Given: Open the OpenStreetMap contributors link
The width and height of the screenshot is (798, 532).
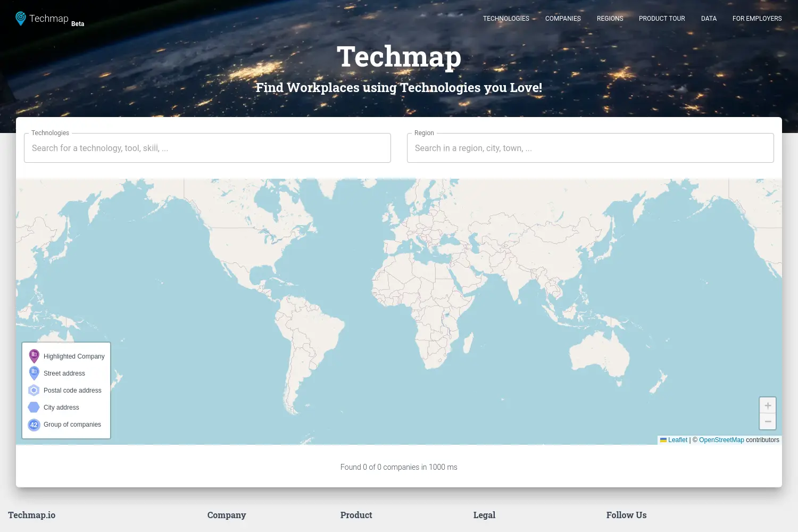Looking at the screenshot, I should (x=721, y=440).
